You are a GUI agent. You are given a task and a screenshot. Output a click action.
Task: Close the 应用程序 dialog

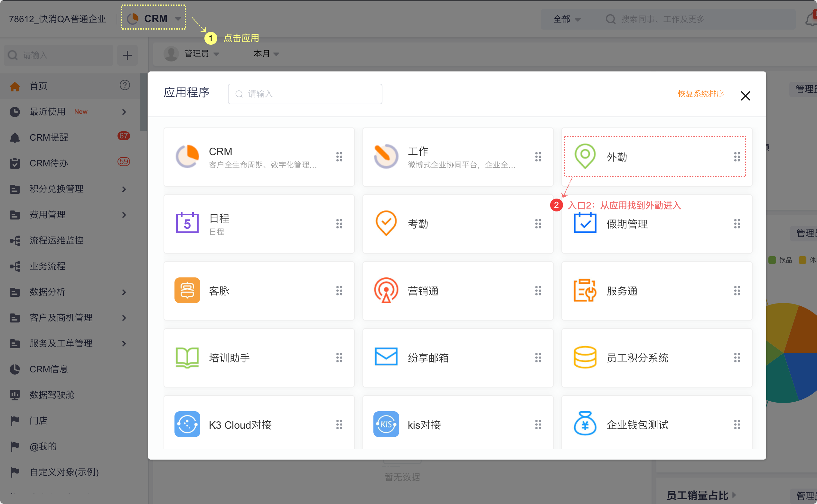click(x=745, y=96)
